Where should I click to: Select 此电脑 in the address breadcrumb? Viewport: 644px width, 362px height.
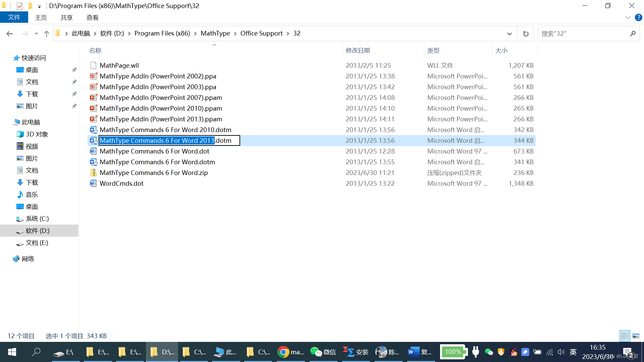tap(81, 33)
